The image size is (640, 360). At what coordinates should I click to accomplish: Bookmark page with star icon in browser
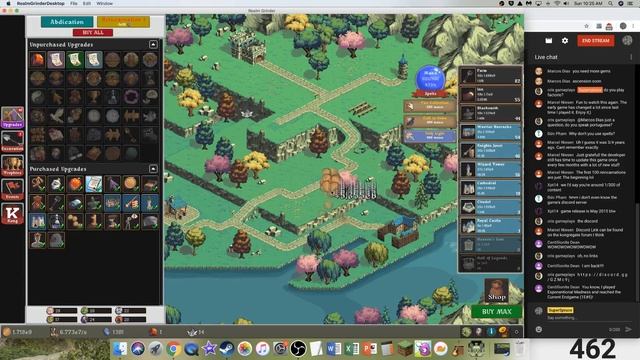tap(587, 26)
